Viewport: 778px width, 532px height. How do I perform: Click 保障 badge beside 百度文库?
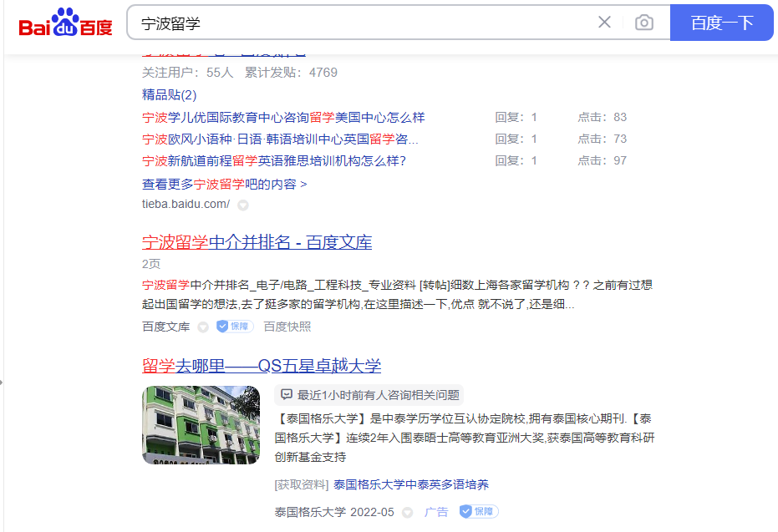coord(235,327)
